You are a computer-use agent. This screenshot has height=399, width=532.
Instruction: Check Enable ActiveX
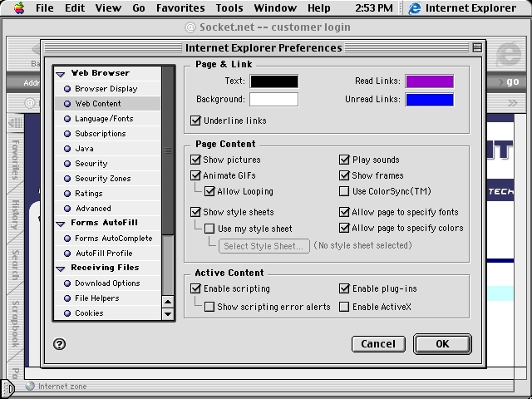click(344, 307)
